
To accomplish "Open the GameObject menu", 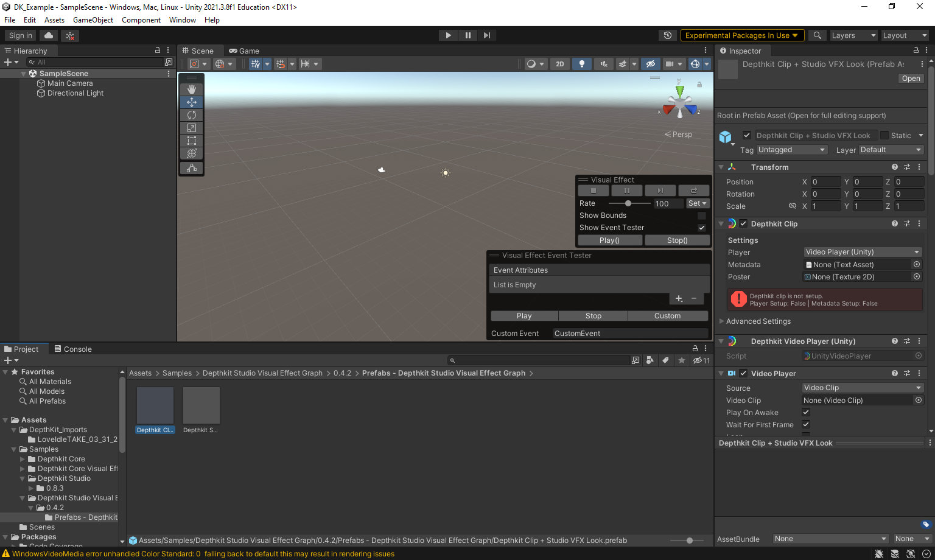I will [x=93, y=19].
